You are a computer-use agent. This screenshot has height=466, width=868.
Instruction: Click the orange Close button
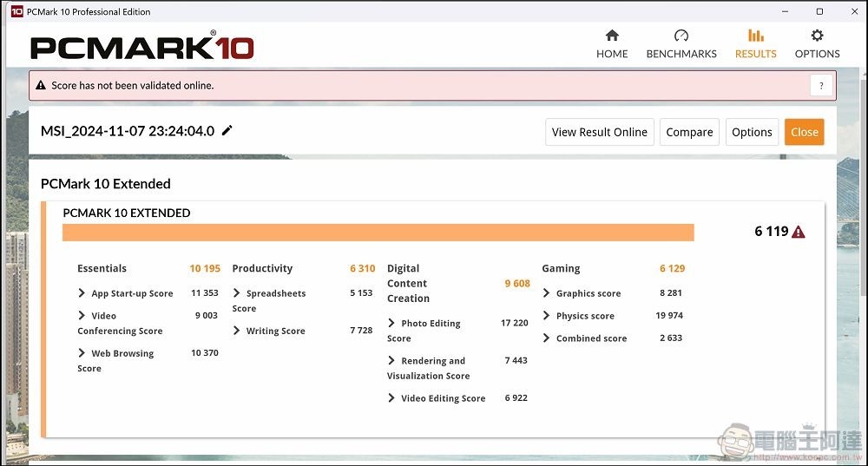[804, 132]
